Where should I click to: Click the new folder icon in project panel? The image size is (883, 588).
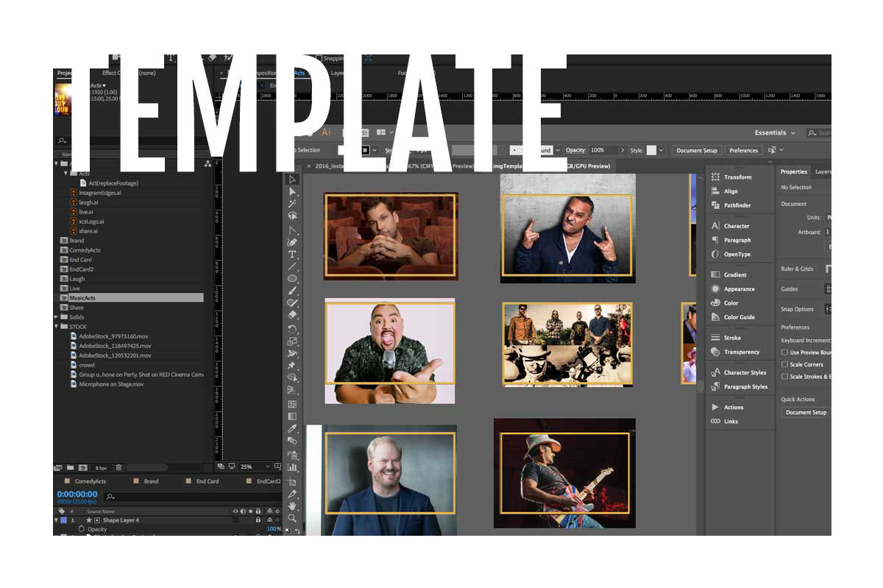pyautogui.click(x=71, y=467)
